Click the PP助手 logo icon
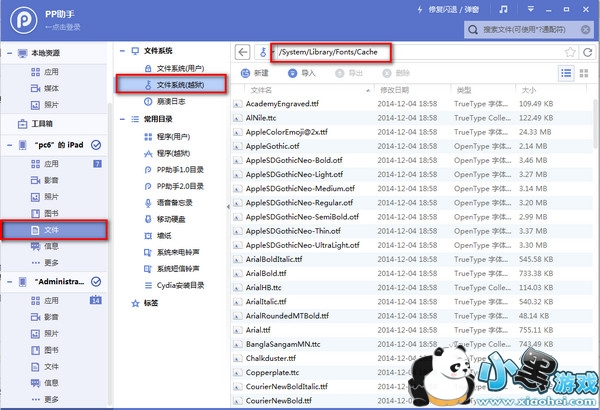Screen dimensions: 600x410 click(x=23, y=20)
